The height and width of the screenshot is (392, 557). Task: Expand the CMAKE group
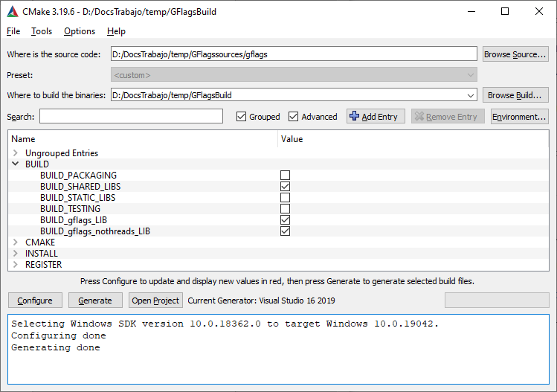click(16, 242)
